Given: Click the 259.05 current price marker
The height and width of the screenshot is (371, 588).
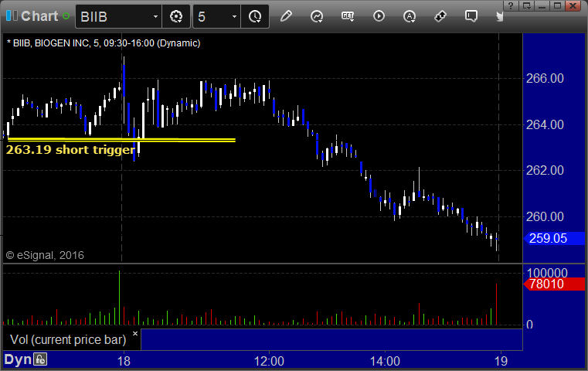Looking at the screenshot, I should (x=554, y=238).
